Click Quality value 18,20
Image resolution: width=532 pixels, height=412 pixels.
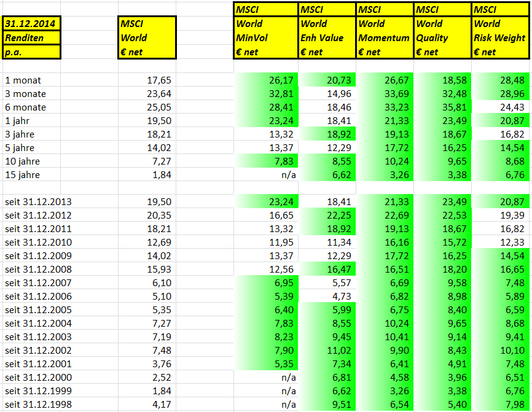[x=455, y=270]
